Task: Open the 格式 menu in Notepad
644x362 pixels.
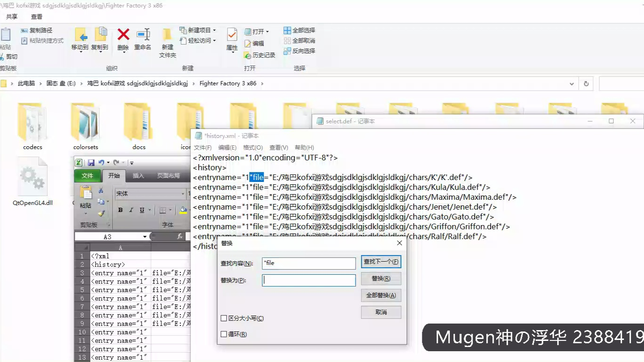Action: tap(252, 147)
